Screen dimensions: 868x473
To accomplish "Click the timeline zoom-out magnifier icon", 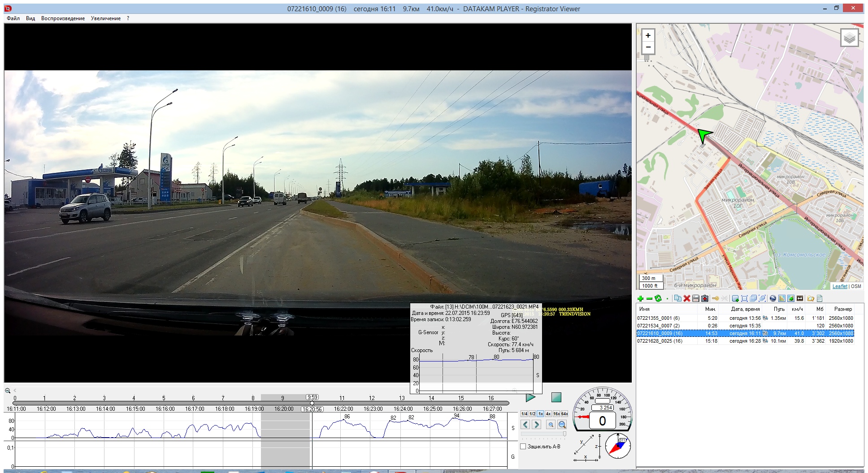I will tap(8, 391).
